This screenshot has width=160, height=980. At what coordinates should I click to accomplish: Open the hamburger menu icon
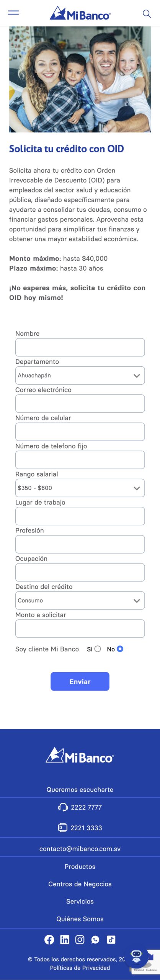coord(13,13)
